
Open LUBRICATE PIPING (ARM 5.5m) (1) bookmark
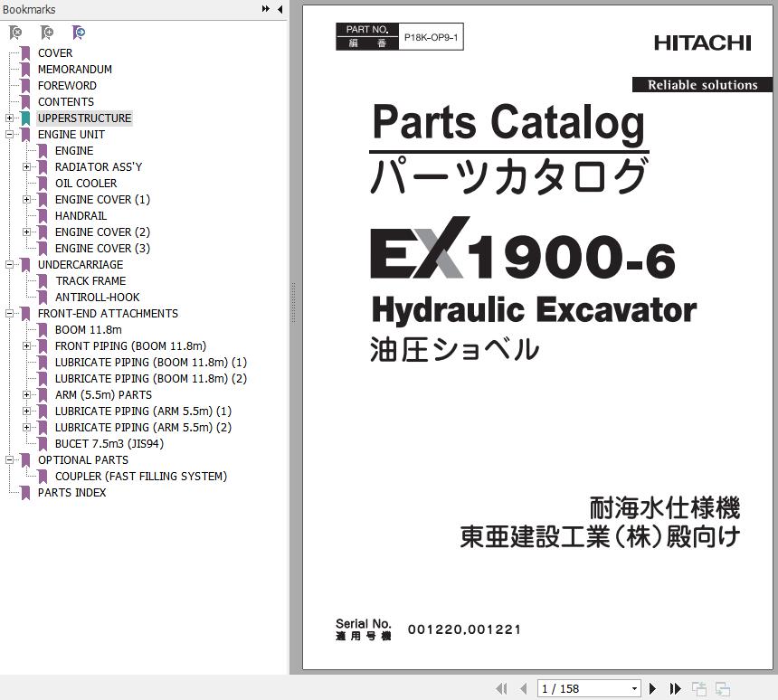pos(143,411)
